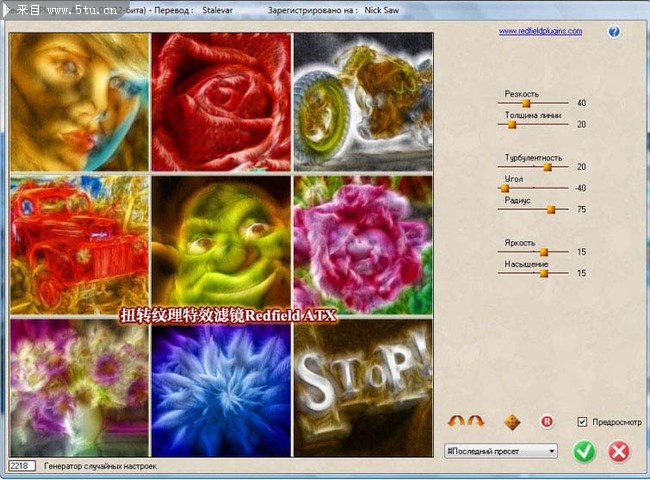Open help with the blue question mark
650x480 pixels.
(x=614, y=32)
